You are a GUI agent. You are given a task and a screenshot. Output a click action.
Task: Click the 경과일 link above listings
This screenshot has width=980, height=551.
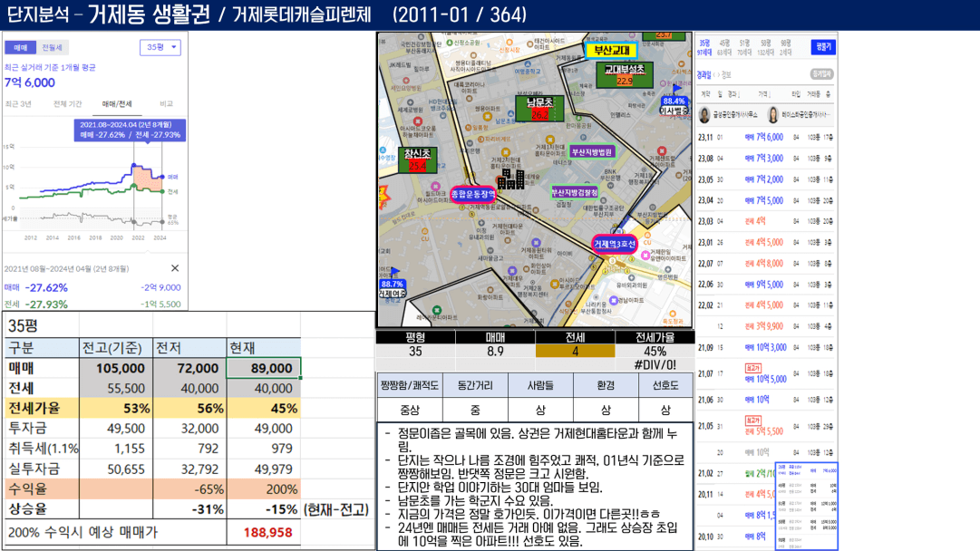[704, 75]
